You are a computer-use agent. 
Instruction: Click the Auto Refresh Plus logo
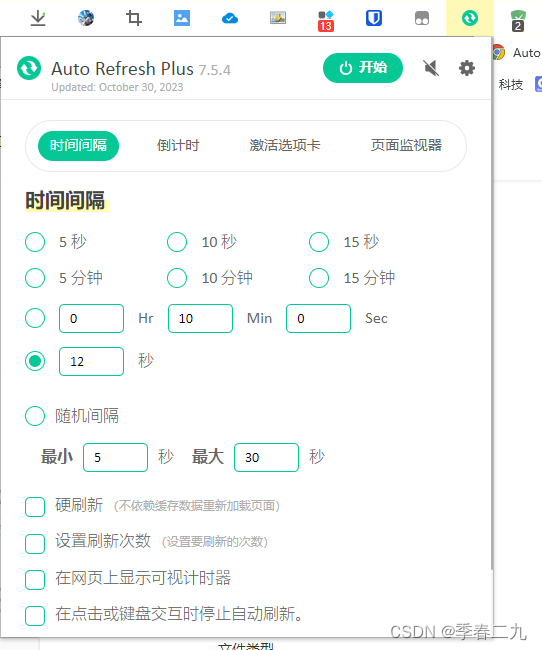coord(29,68)
